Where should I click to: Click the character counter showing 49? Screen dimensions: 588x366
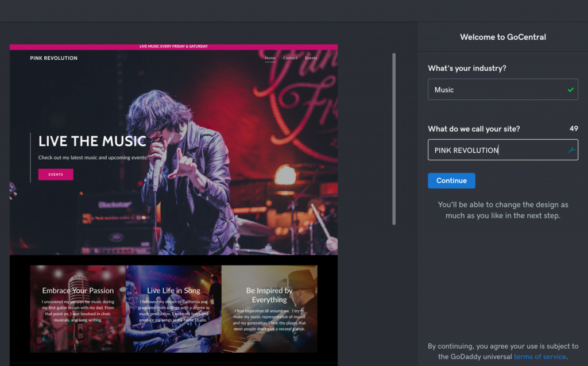point(573,129)
